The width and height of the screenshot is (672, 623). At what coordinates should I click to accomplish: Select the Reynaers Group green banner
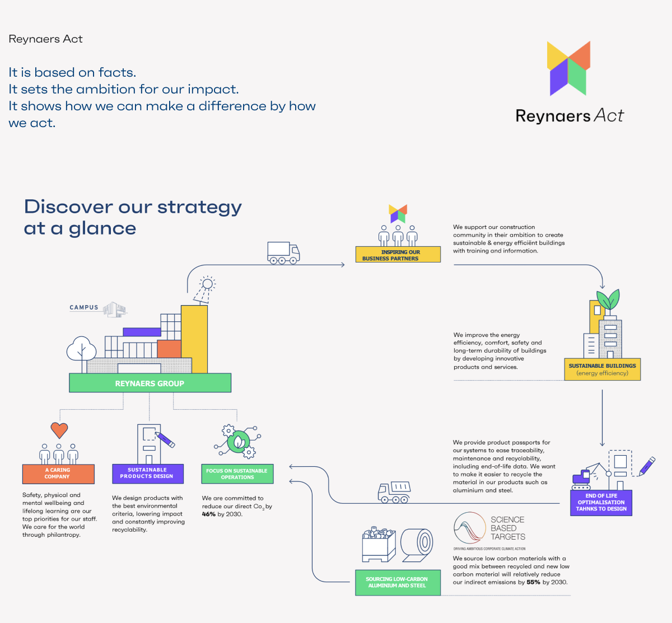click(150, 383)
